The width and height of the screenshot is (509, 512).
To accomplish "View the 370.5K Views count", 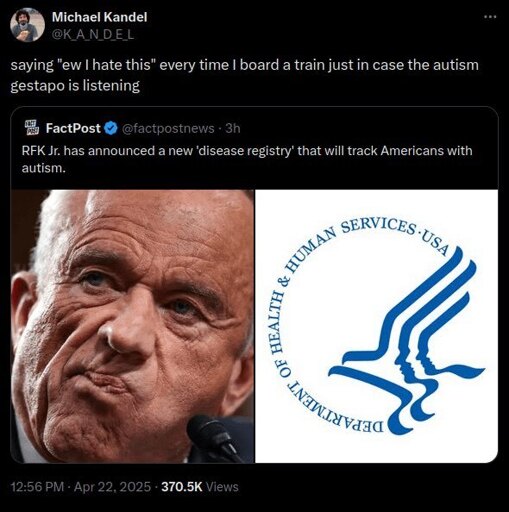I will [x=200, y=487].
